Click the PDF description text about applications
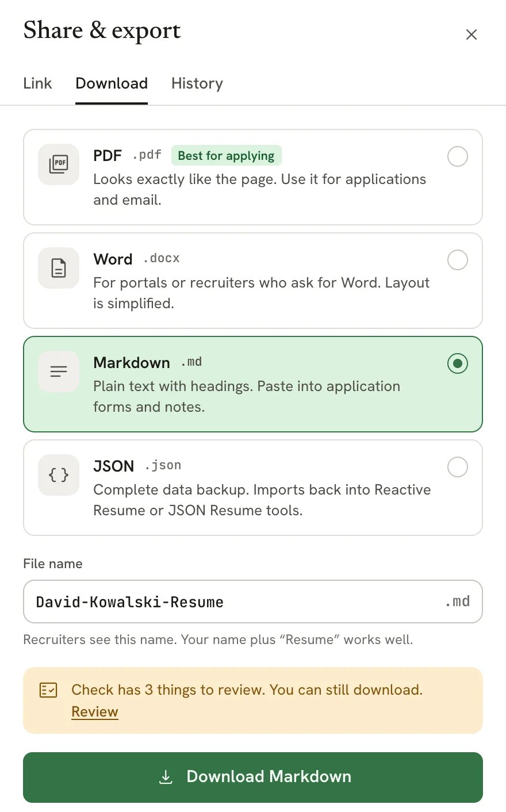This screenshot has width=506, height=812. pos(260,190)
